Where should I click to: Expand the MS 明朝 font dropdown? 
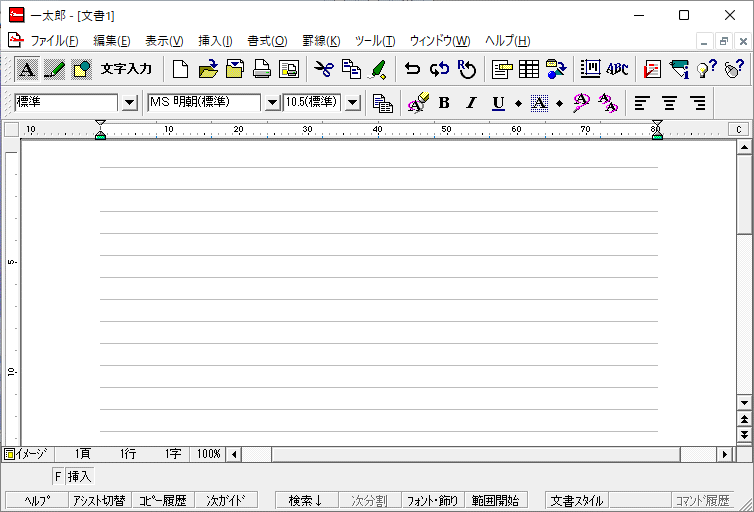[272, 103]
